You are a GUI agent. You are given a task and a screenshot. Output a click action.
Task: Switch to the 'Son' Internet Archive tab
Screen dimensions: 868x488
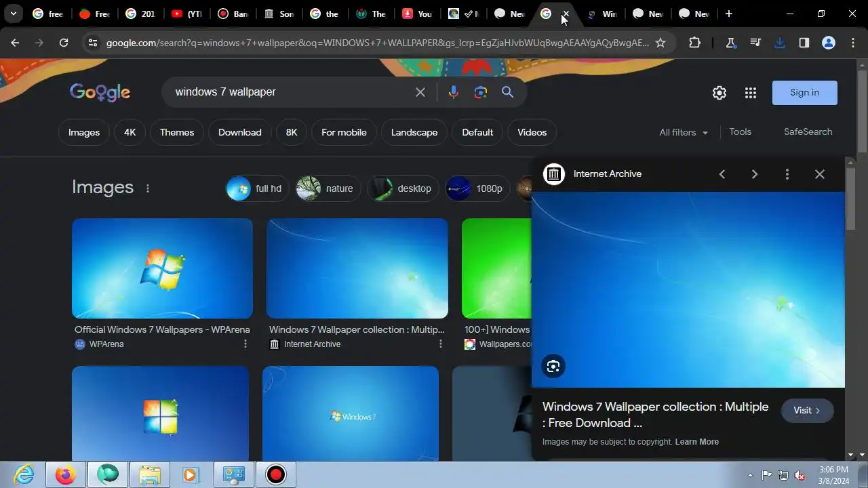pyautogui.click(x=279, y=14)
